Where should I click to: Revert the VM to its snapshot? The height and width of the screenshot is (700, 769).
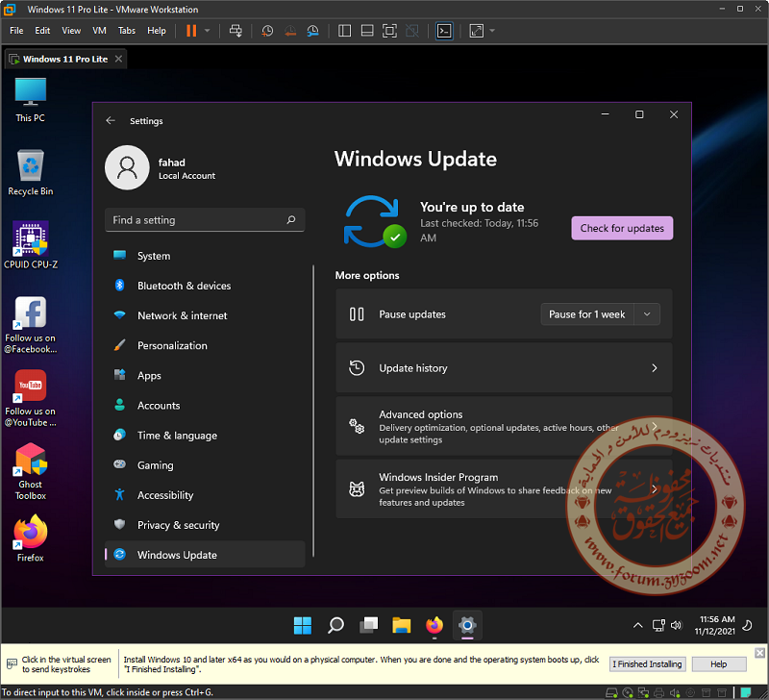click(290, 31)
